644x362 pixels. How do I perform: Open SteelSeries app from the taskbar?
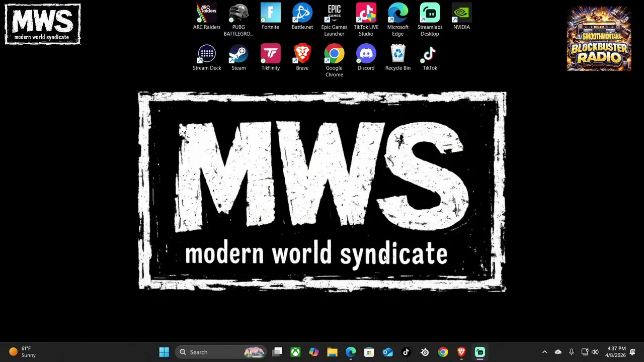click(425, 352)
